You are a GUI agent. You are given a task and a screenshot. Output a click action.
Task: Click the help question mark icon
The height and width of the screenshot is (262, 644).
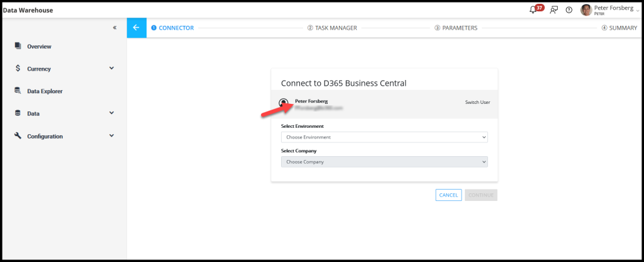[569, 9]
